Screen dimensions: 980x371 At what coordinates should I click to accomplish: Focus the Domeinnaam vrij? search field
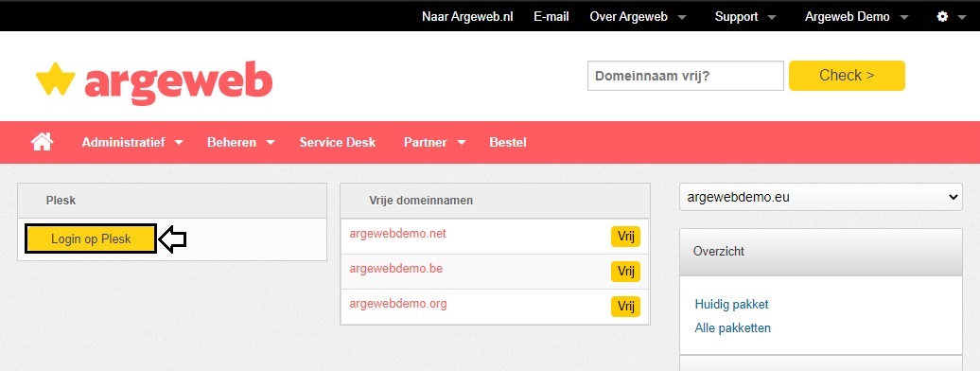686,76
